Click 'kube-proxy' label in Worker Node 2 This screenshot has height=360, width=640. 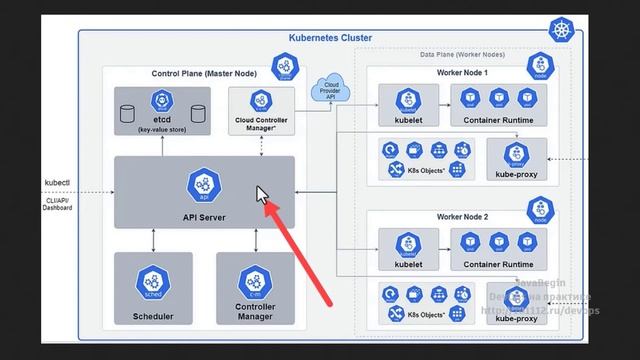tap(516, 318)
